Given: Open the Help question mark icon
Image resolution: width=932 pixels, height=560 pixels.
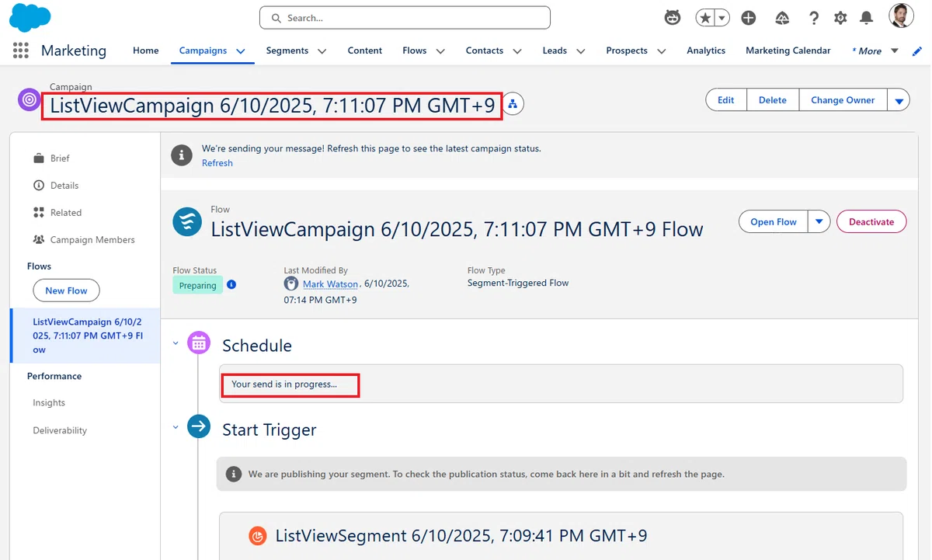Looking at the screenshot, I should tap(813, 18).
